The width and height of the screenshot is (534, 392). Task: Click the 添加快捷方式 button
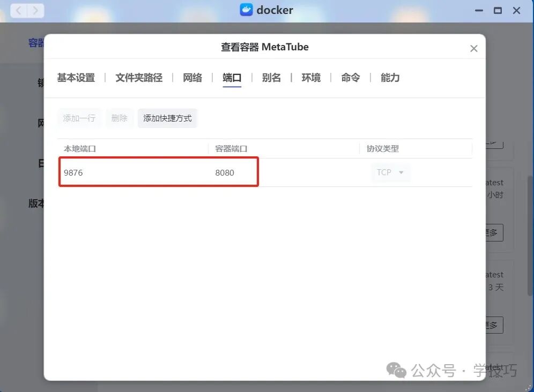pos(167,118)
